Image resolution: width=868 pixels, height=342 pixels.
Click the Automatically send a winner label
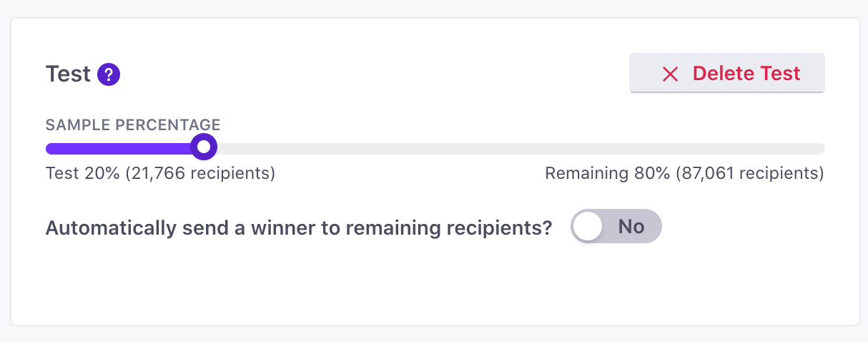(299, 228)
